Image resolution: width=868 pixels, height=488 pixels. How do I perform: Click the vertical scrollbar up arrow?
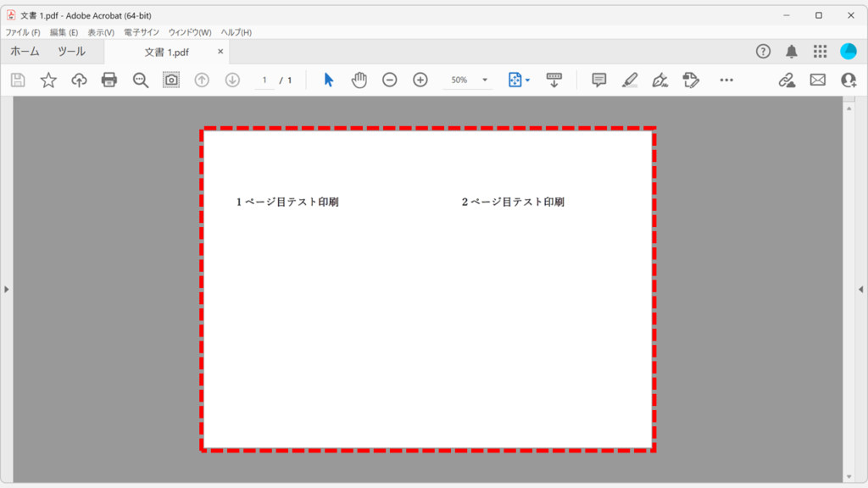click(x=849, y=108)
